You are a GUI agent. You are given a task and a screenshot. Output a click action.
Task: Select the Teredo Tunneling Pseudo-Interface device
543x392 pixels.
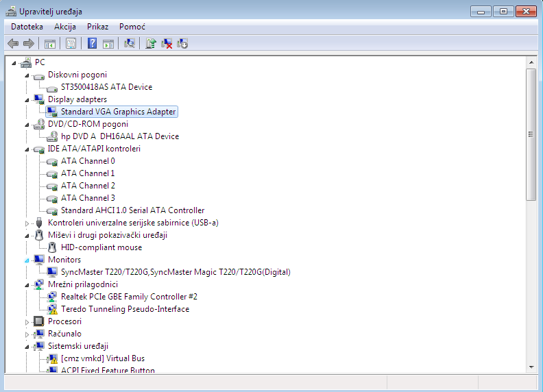pyautogui.click(x=125, y=309)
